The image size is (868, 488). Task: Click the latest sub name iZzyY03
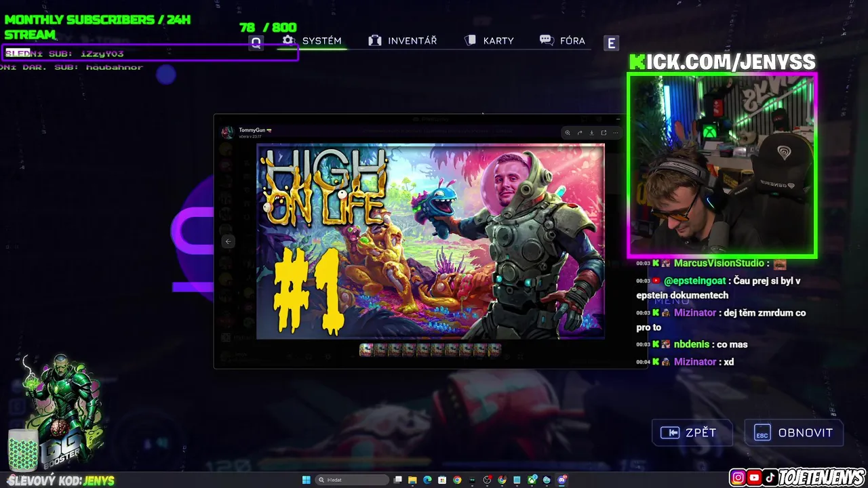click(102, 54)
